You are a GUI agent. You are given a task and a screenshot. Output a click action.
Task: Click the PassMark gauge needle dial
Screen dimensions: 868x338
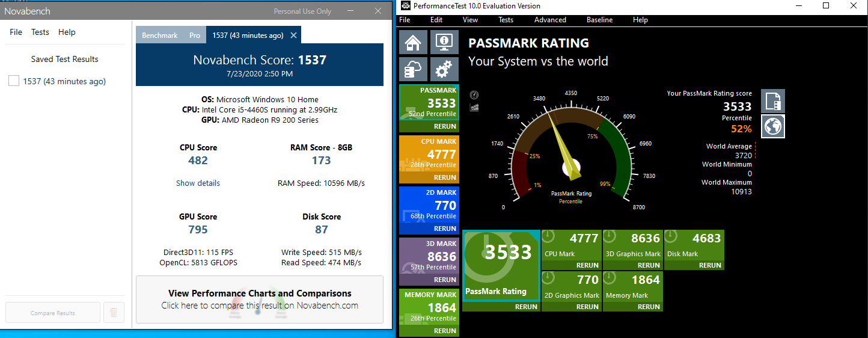pyautogui.click(x=570, y=150)
